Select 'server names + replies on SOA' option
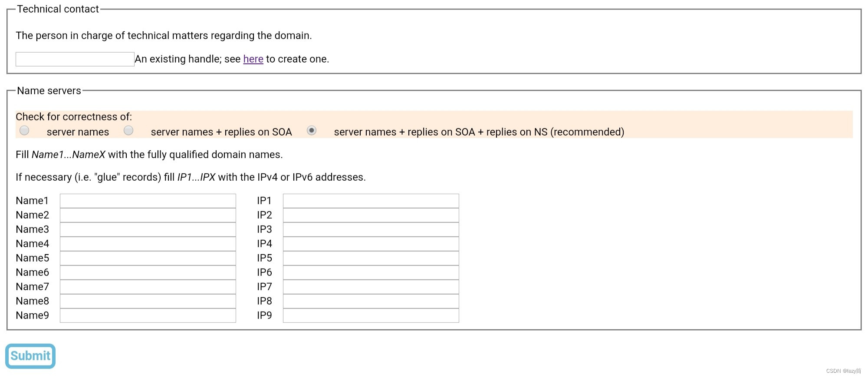The image size is (868, 378). click(x=128, y=130)
